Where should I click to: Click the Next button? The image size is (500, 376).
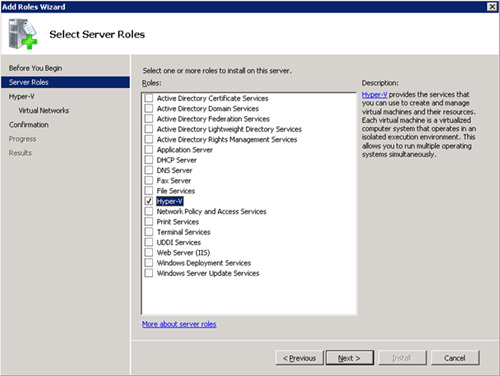349,358
